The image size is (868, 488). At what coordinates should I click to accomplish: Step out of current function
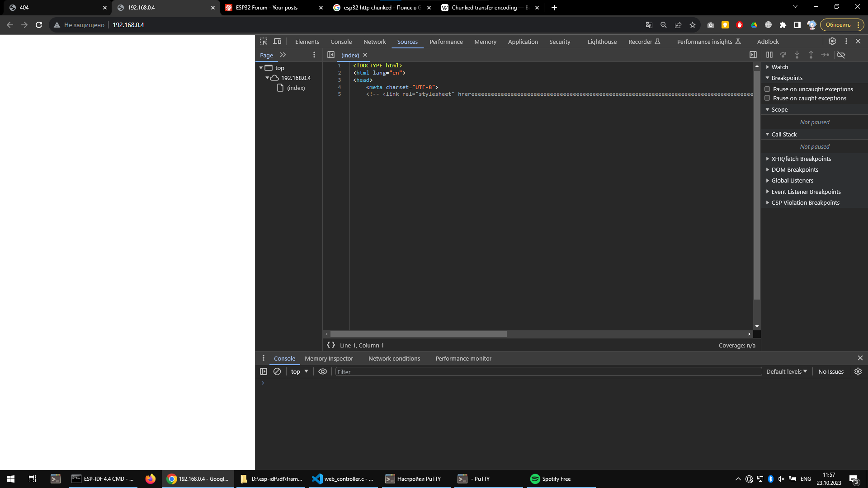[811, 55]
